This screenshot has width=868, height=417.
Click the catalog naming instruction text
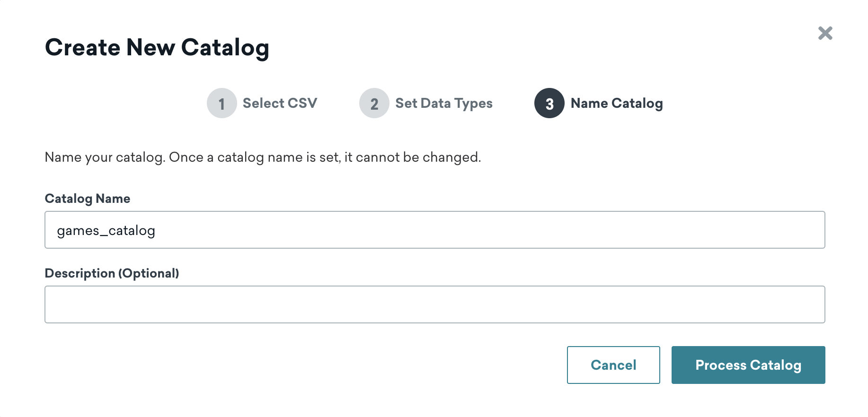coord(262,157)
